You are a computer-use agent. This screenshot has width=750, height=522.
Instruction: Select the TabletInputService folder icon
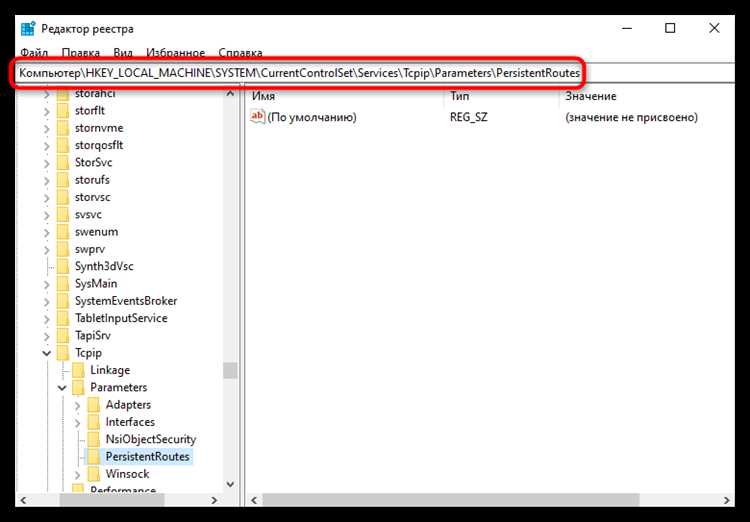point(63,318)
